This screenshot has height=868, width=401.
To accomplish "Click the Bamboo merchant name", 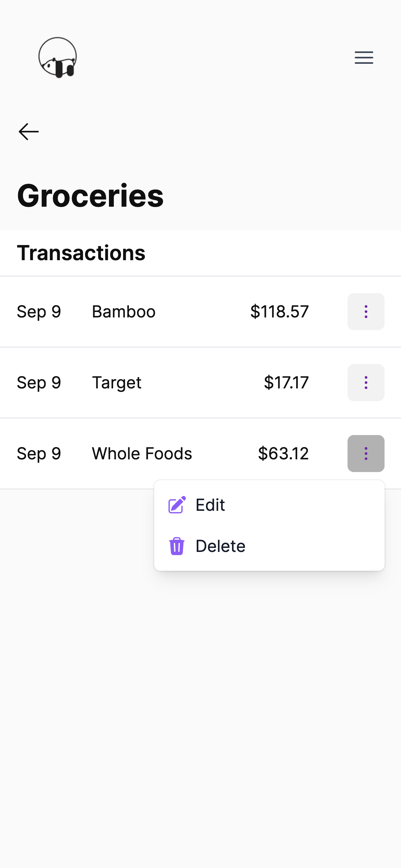I will [x=124, y=312].
